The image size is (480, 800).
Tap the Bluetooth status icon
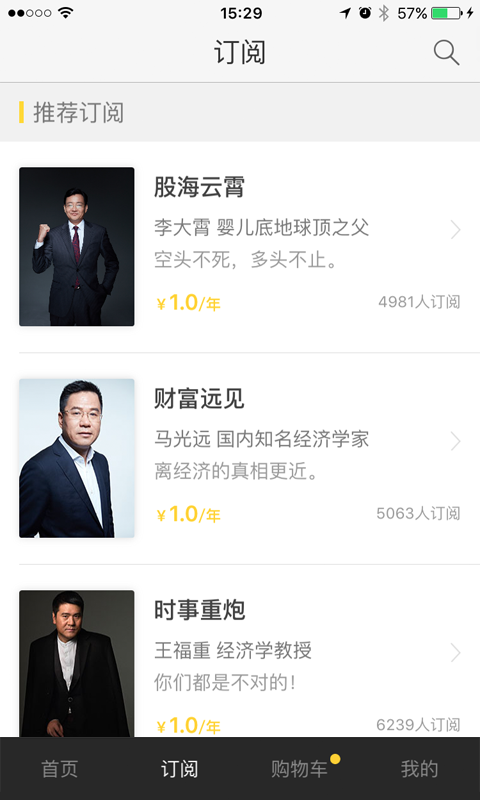tap(384, 13)
